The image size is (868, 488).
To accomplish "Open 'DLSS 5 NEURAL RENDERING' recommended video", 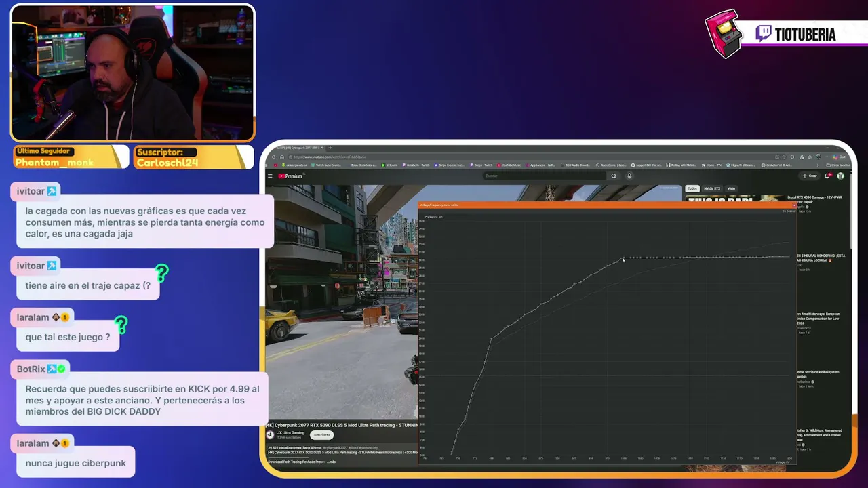I will pos(821,258).
